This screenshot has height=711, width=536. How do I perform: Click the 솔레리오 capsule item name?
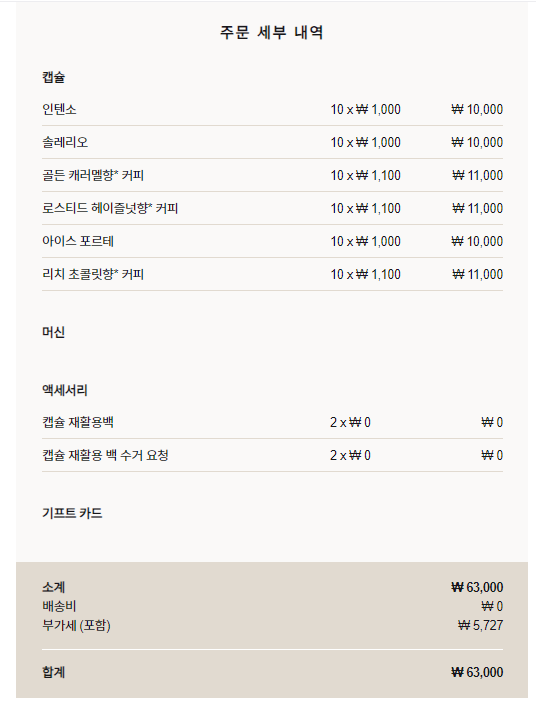(65, 142)
